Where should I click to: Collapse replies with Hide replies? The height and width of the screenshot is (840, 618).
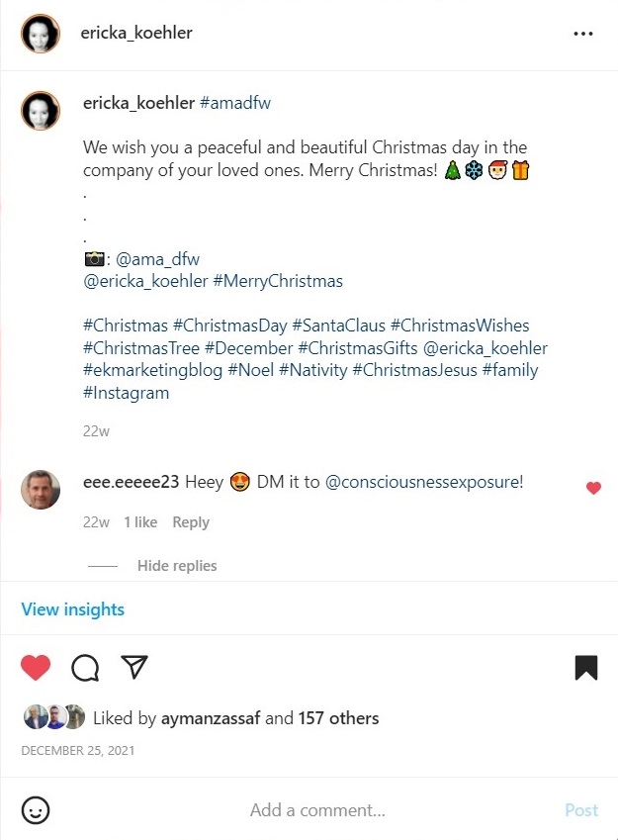coord(177,566)
